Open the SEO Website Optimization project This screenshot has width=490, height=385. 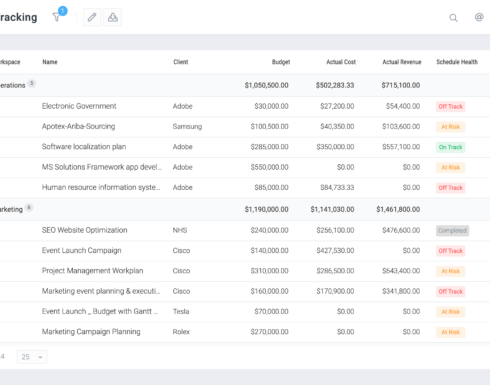point(84,230)
